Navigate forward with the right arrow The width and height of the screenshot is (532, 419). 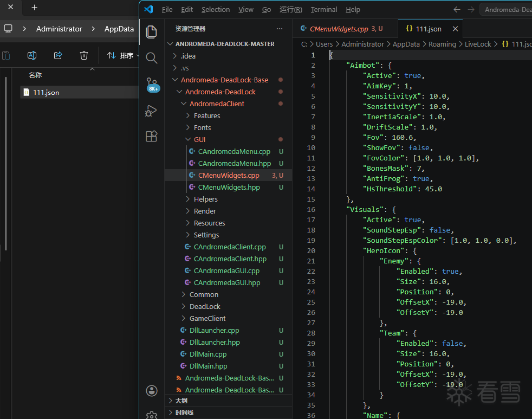point(471,10)
